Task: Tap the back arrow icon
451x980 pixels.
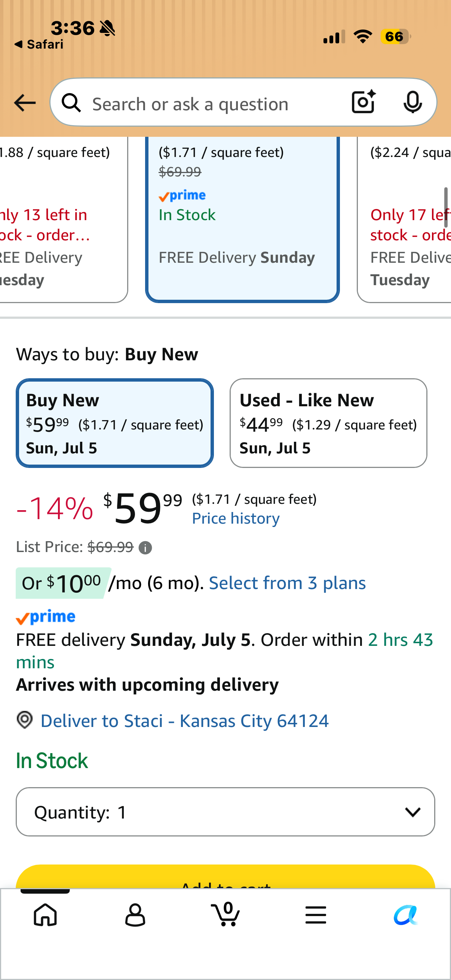Action: (x=25, y=103)
